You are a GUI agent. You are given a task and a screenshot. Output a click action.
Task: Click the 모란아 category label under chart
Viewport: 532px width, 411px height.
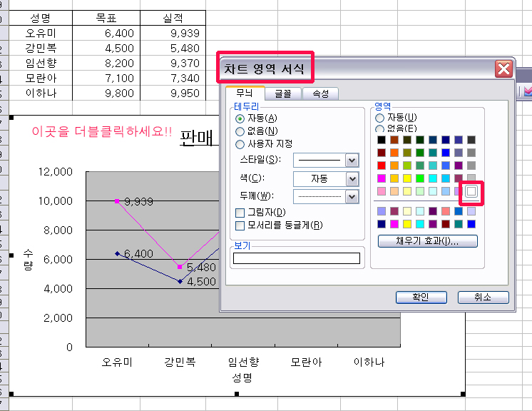pyautogui.click(x=306, y=362)
